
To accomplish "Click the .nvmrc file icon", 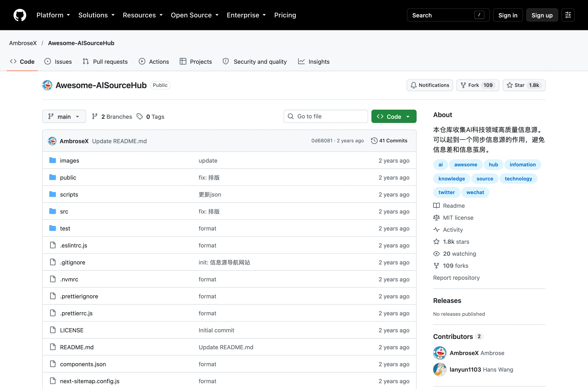I will coord(53,279).
